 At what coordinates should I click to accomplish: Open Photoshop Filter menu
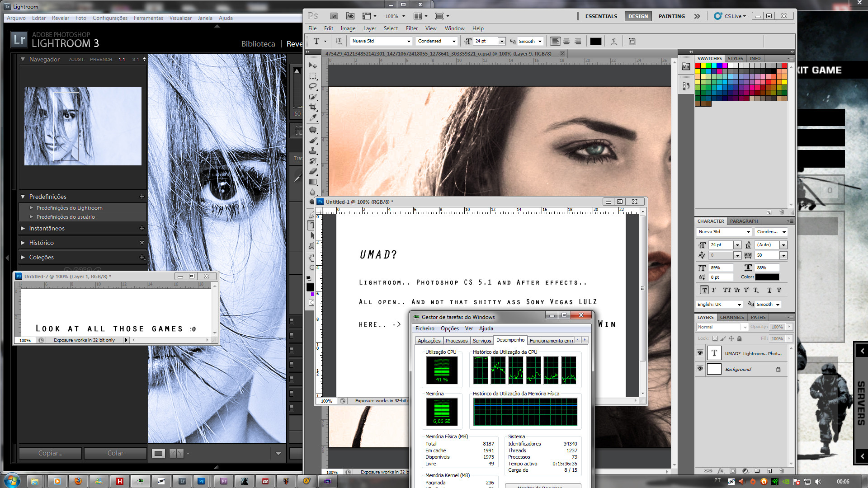click(411, 28)
